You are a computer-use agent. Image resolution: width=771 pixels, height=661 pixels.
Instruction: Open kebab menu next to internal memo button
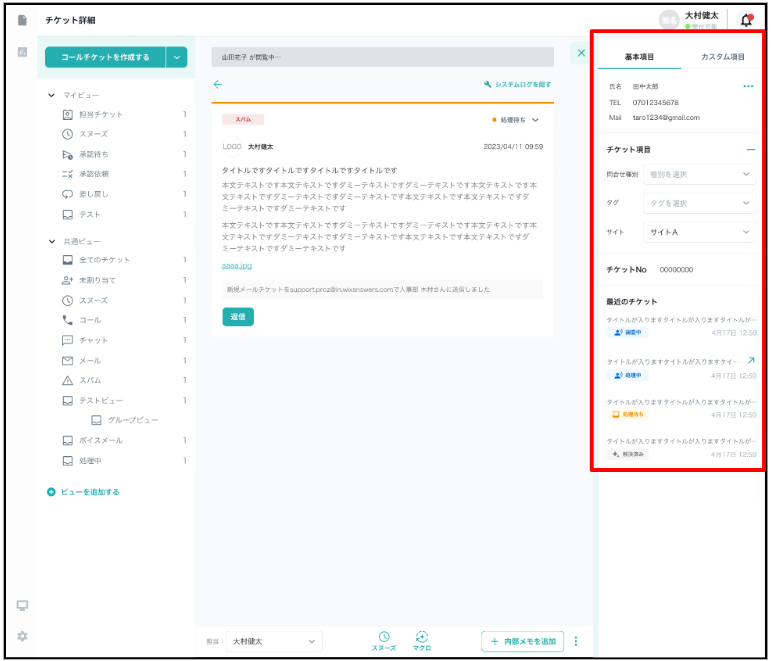pos(575,641)
